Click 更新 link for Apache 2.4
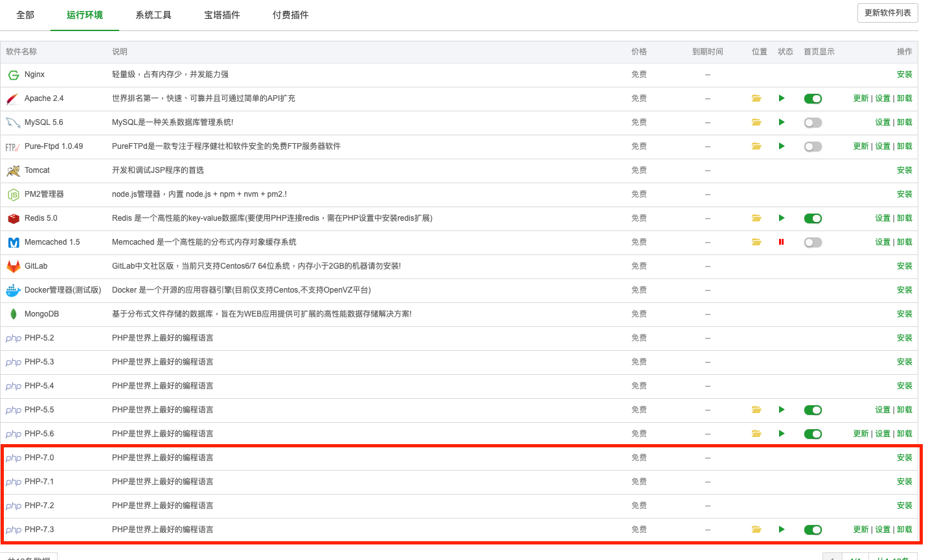 [861, 98]
